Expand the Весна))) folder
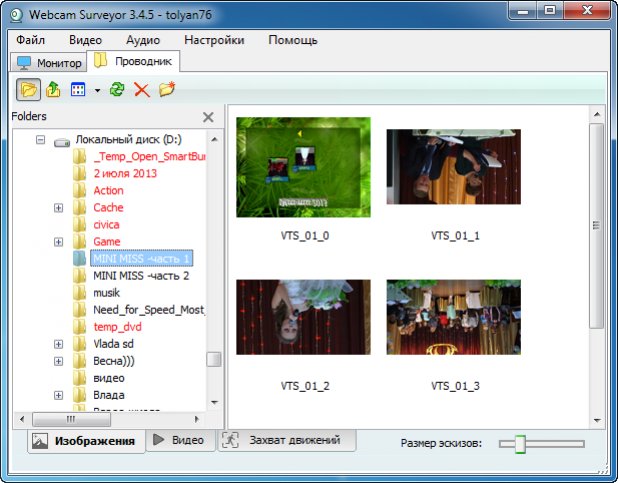The height and width of the screenshot is (483, 618). [x=58, y=361]
